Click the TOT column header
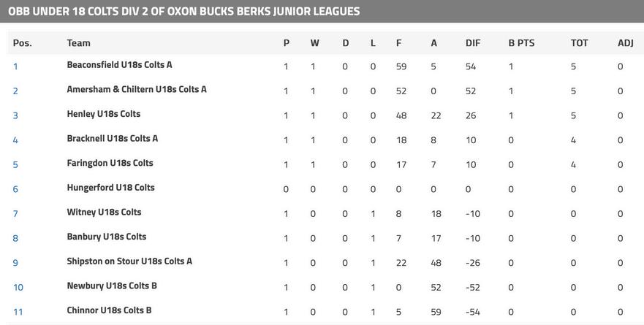 click(x=579, y=43)
